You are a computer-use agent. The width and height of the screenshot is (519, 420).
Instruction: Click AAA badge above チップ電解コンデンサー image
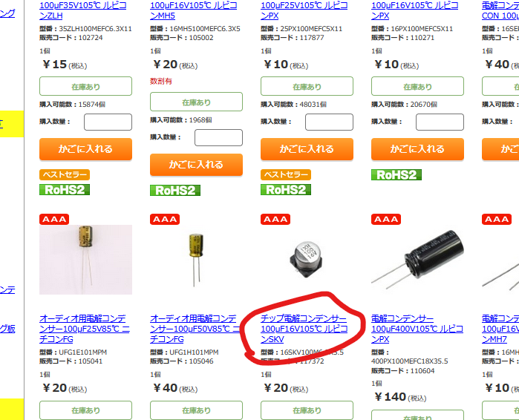point(275,219)
